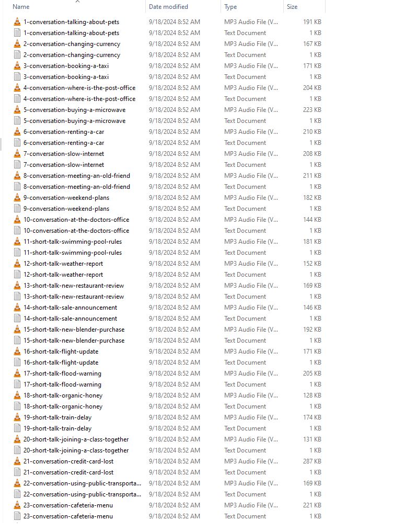Click VLC icon of 21-conversation-credit-card-lost MP3
The height and width of the screenshot is (532, 393).
point(17,461)
